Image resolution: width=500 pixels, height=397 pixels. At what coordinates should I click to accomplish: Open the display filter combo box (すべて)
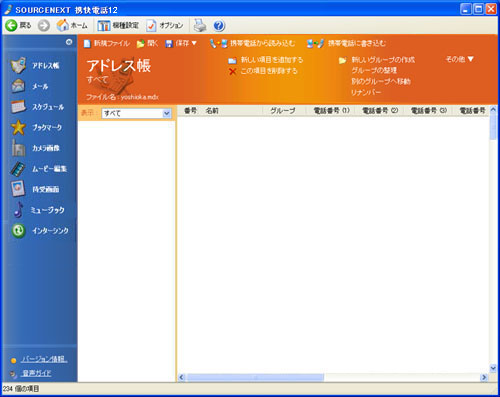136,113
